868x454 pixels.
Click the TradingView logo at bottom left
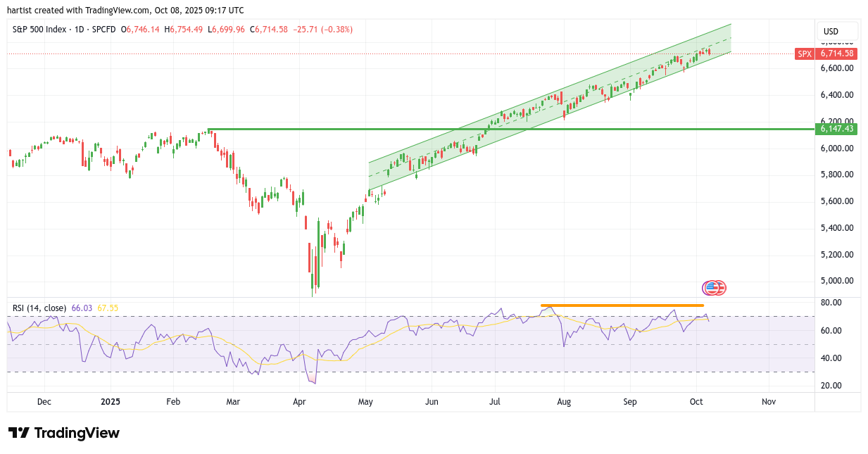click(63, 433)
